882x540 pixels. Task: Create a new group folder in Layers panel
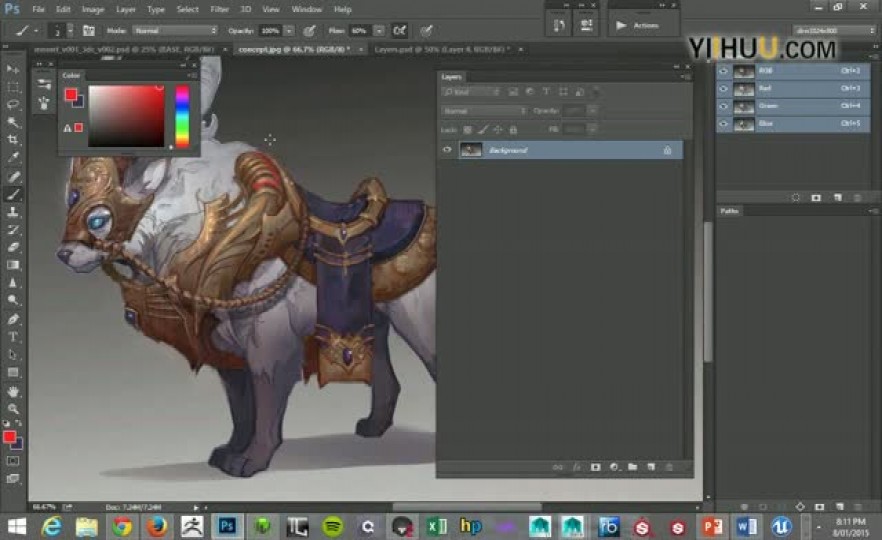(632, 467)
